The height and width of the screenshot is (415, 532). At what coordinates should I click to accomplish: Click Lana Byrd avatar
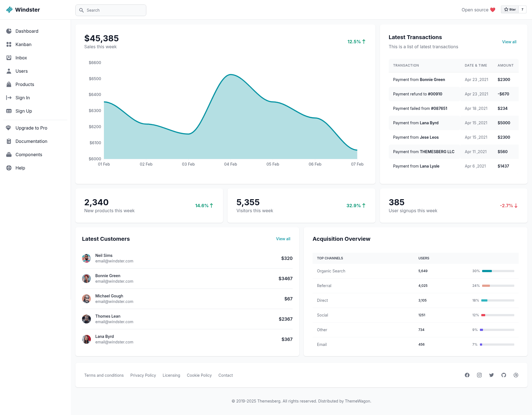[x=86, y=339]
